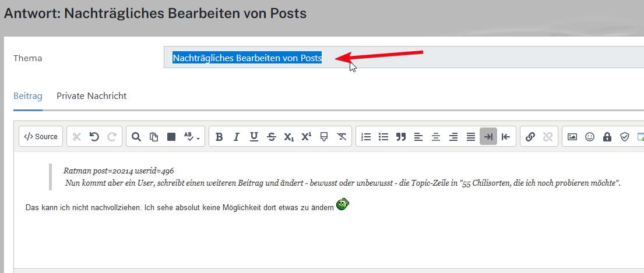
Task: Switch to the Private Nachricht tab
Action: pyautogui.click(x=92, y=96)
